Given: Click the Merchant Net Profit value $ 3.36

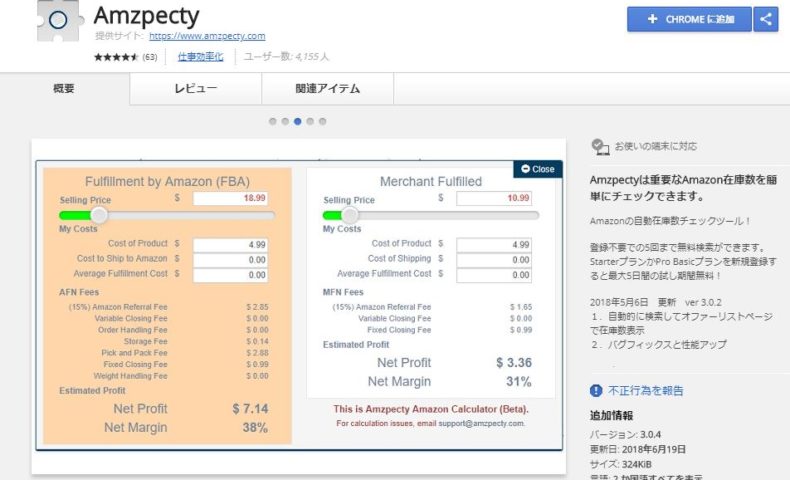Looking at the screenshot, I should (x=514, y=363).
